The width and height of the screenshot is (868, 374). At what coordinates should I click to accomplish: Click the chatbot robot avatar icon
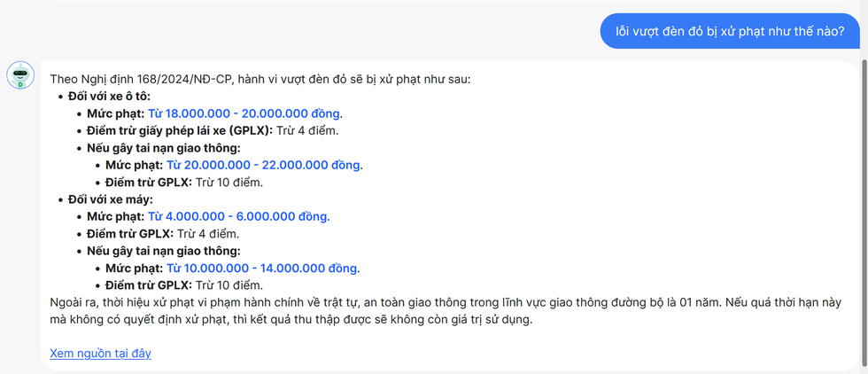pos(20,76)
